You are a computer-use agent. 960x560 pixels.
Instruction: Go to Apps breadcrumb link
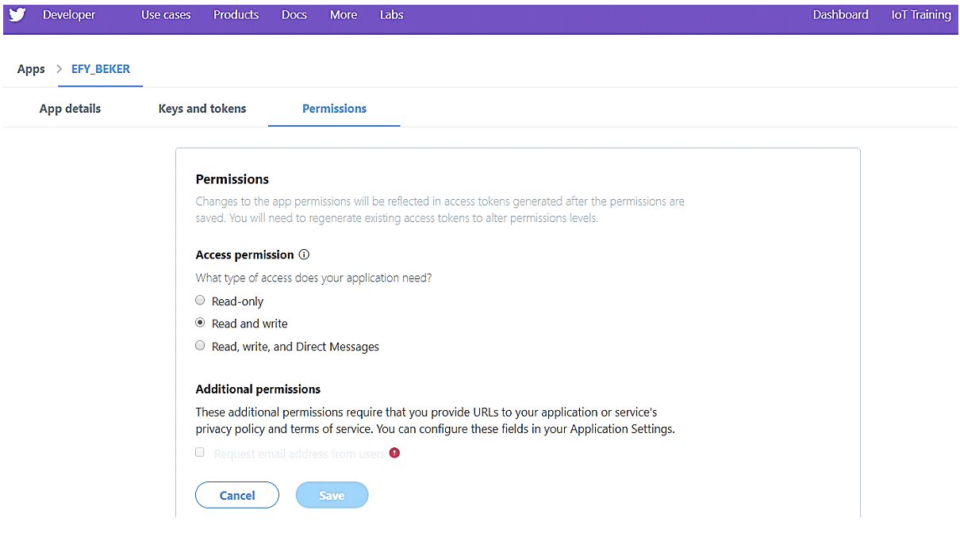click(x=31, y=69)
